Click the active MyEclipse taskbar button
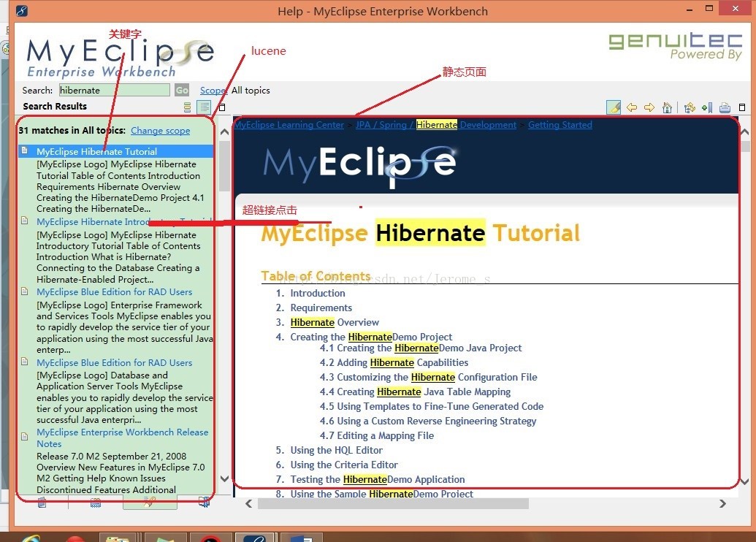Viewport: 756px width, 542px height. click(255, 537)
